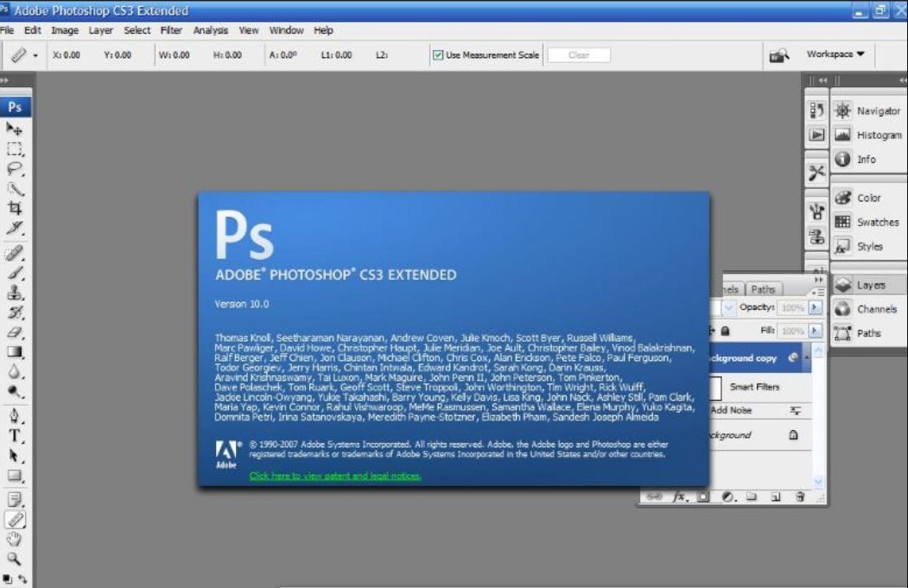Switch to the Paths tab
Screen dimensions: 908x588
tap(764, 288)
